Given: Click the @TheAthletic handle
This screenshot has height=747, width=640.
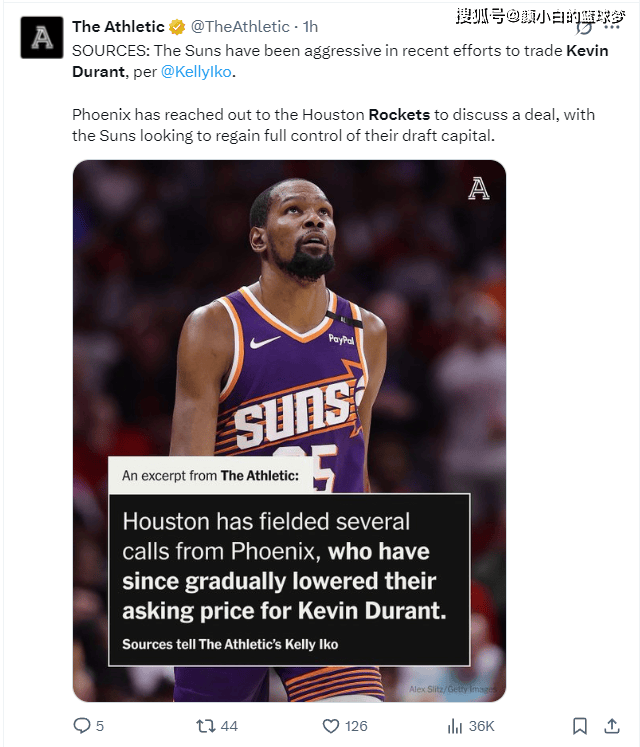Looking at the screenshot, I should point(240,27).
